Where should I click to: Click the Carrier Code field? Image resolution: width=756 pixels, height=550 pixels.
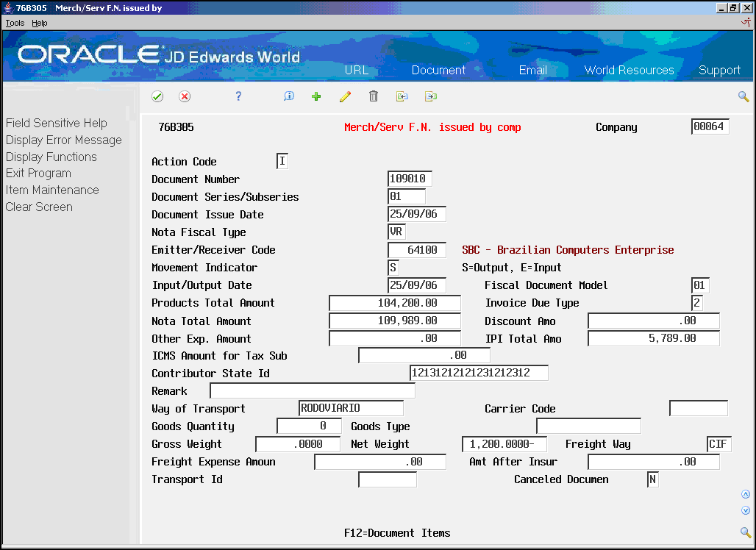point(699,408)
